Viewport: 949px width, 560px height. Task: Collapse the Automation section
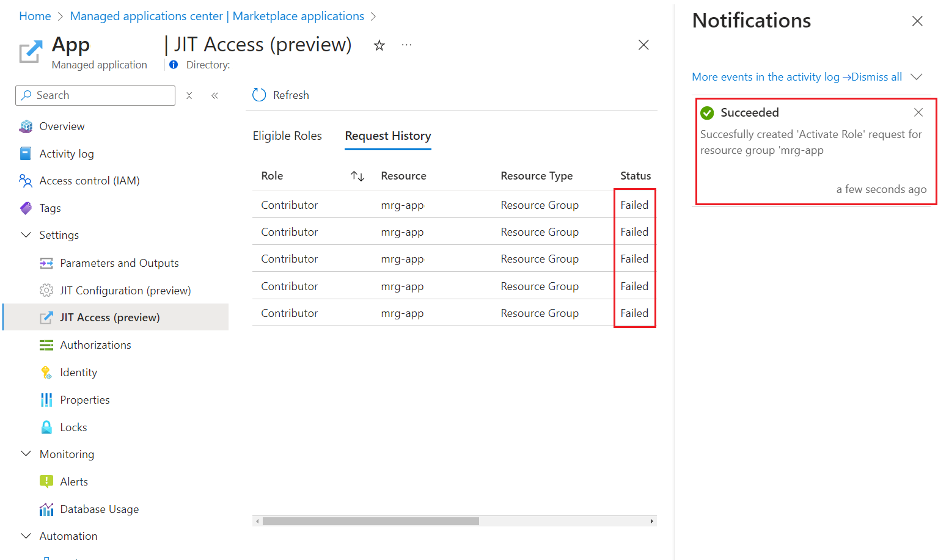coord(26,536)
